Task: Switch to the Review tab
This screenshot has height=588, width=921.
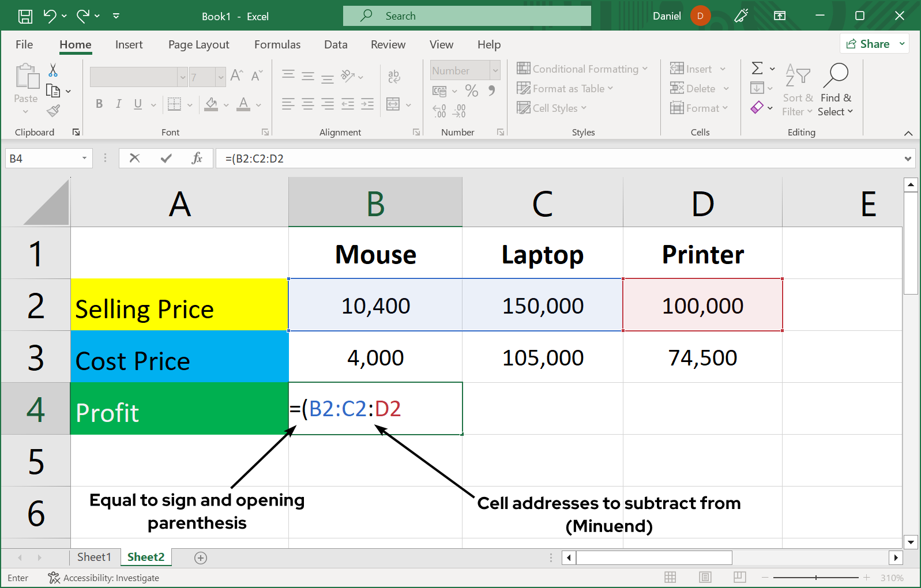Action: [388, 44]
